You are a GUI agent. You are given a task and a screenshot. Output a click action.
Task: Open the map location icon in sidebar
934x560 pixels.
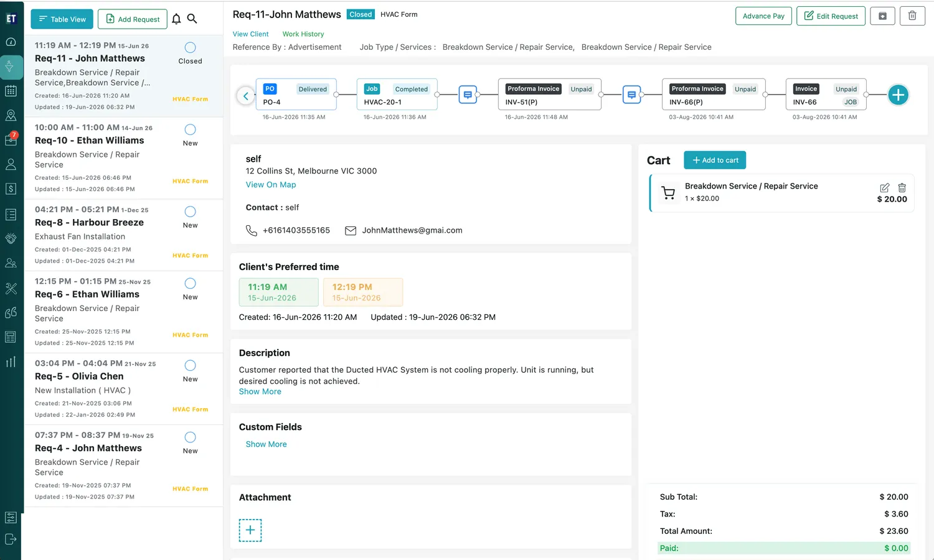click(x=11, y=115)
